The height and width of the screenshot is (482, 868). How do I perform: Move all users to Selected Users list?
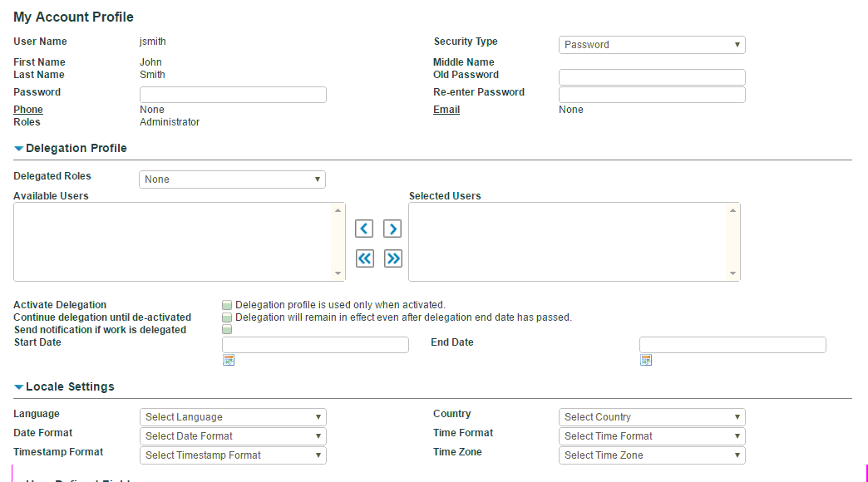tap(392, 258)
